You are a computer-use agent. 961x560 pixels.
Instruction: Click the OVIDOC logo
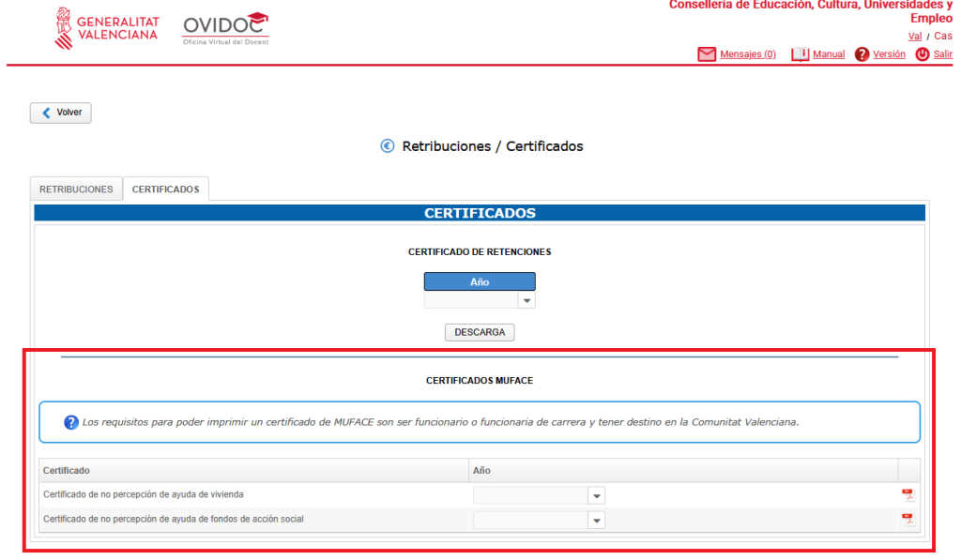226,29
